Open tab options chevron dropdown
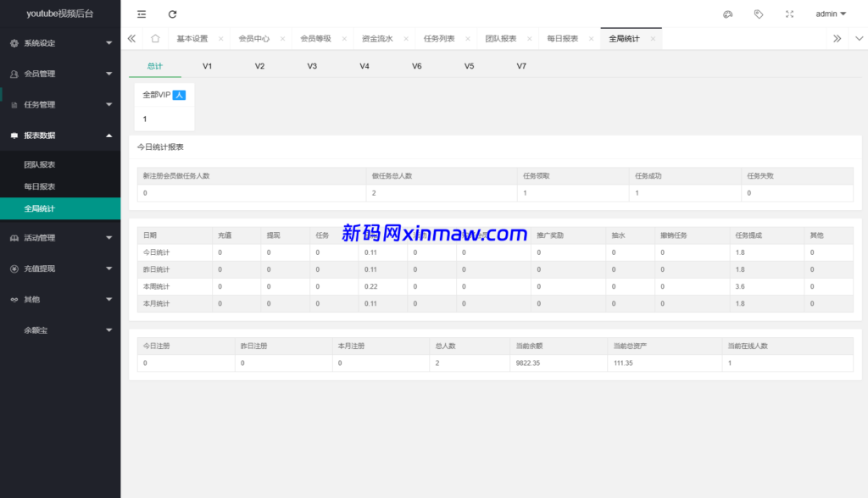The height and width of the screenshot is (498, 868). (859, 38)
